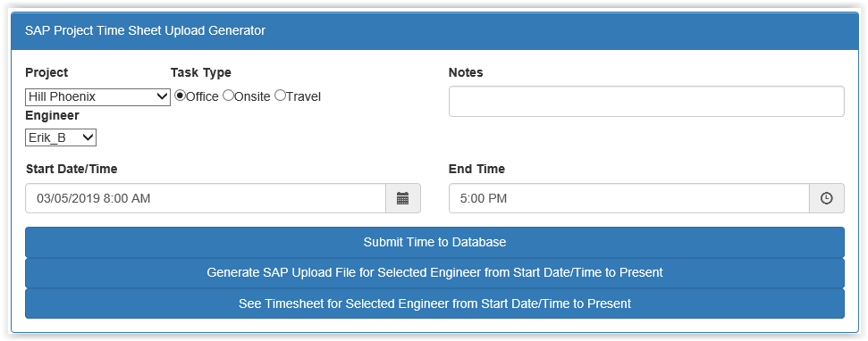Click the SAP Project Time Sheet Upload Generator header
868x341 pixels.
click(x=145, y=30)
